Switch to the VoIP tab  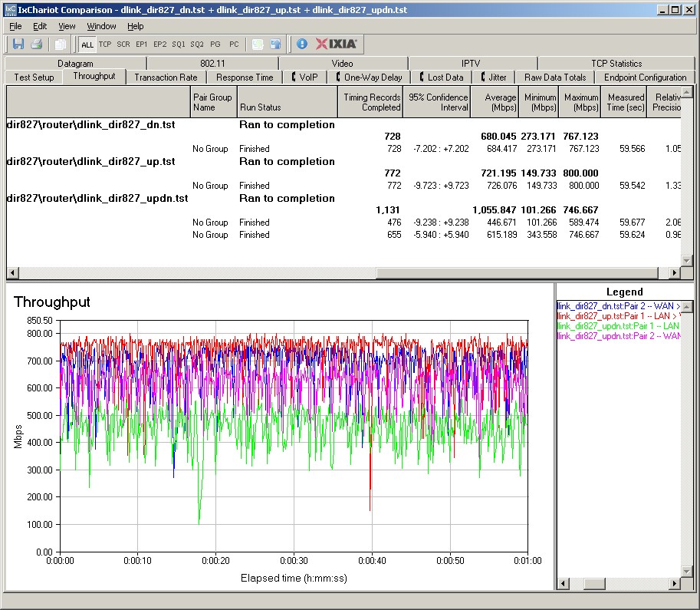point(305,77)
